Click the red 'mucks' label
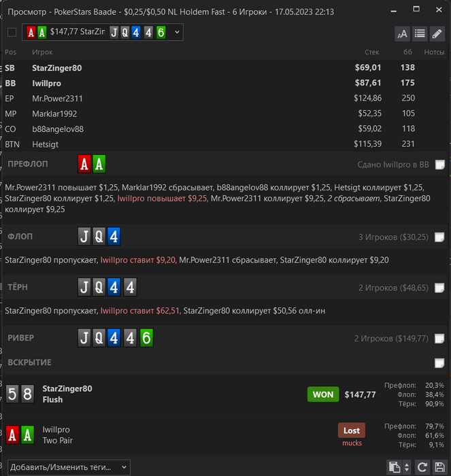Image resolution: width=451 pixels, height=476 pixels. tap(352, 443)
